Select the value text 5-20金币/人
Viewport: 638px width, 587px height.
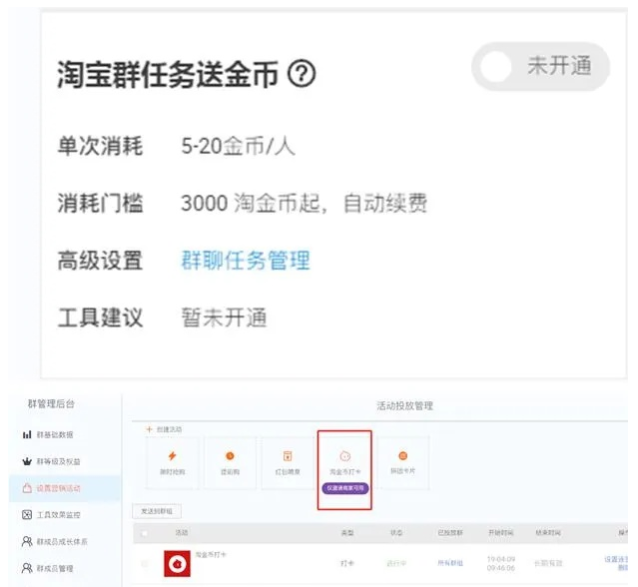(238, 146)
